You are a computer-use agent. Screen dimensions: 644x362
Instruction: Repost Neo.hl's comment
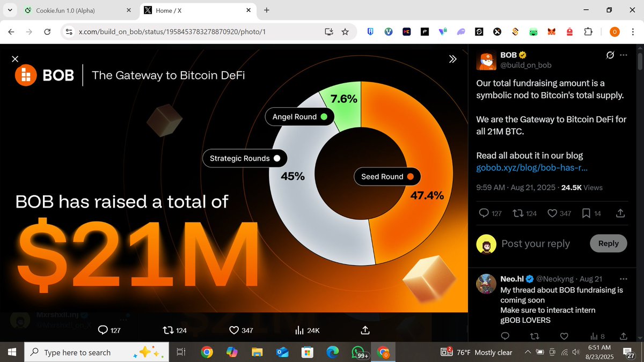click(534, 336)
